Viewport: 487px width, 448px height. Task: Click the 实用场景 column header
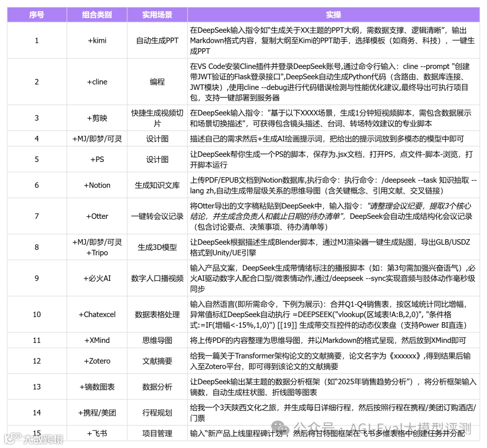(157, 14)
